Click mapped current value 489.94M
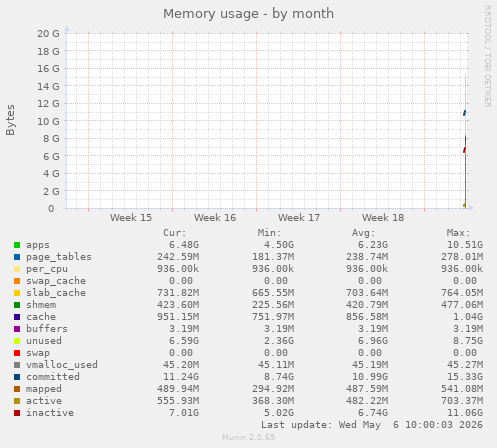This screenshot has height=448, width=497. tap(178, 389)
